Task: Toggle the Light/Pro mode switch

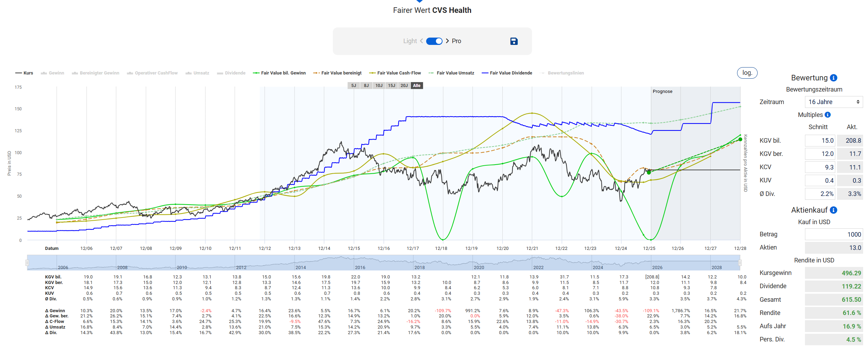Action: 434,41
